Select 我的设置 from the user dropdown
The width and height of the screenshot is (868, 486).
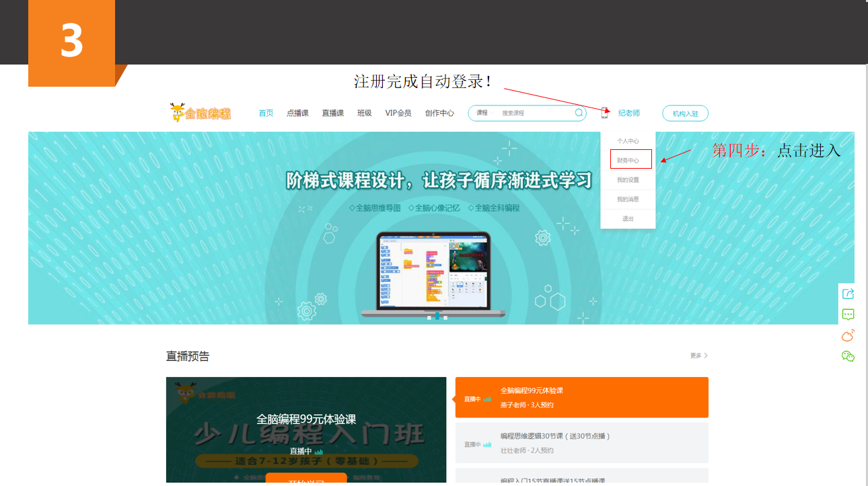click(x=628, y=180)
